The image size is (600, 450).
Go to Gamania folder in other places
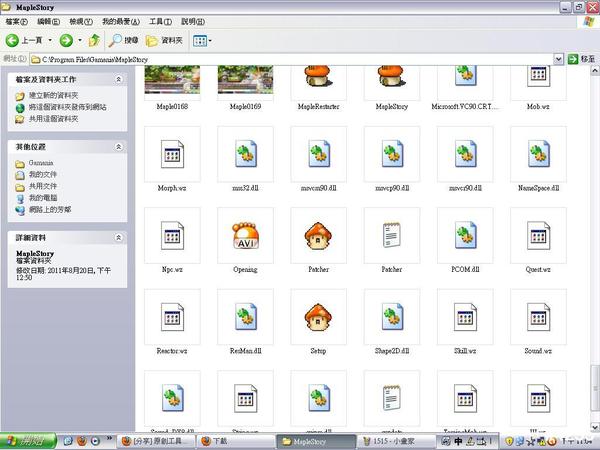[40, 162]
